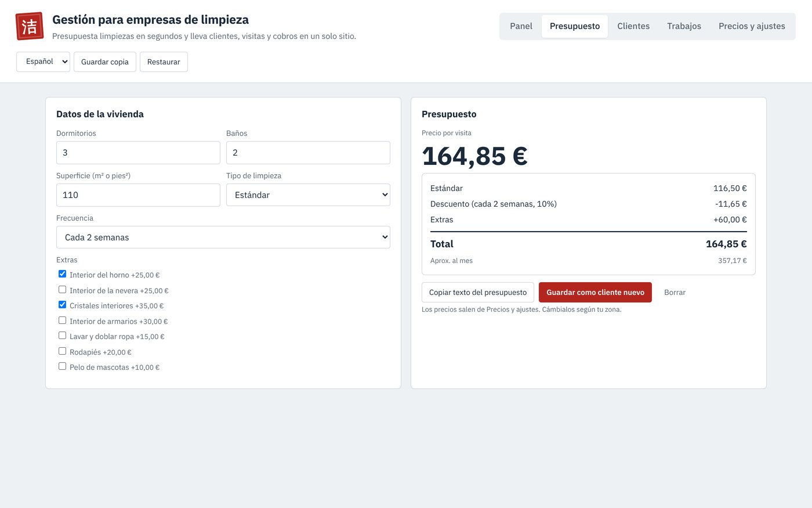Enable the Rodapiés extra checkbox
Image resolution: width=812 pixels, height=508 pixels.
tap(62, 351)
